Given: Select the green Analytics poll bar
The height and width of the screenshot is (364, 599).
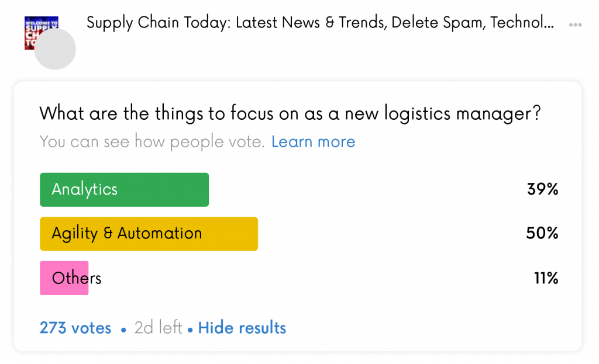Looking at the screenshot, I should click(x=124, y=190).
